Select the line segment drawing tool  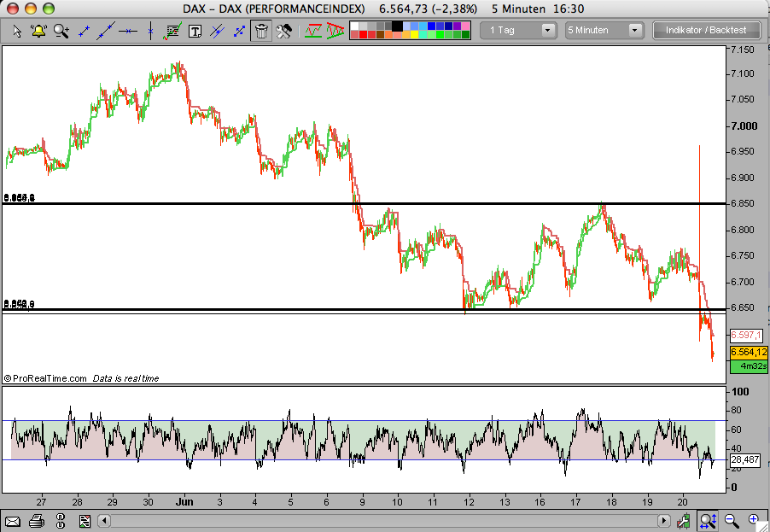84,32
